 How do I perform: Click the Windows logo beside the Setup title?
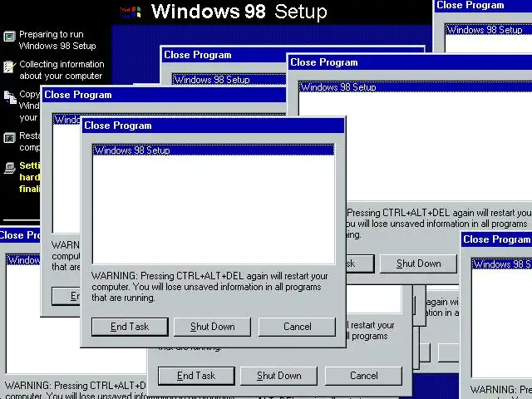131,12
